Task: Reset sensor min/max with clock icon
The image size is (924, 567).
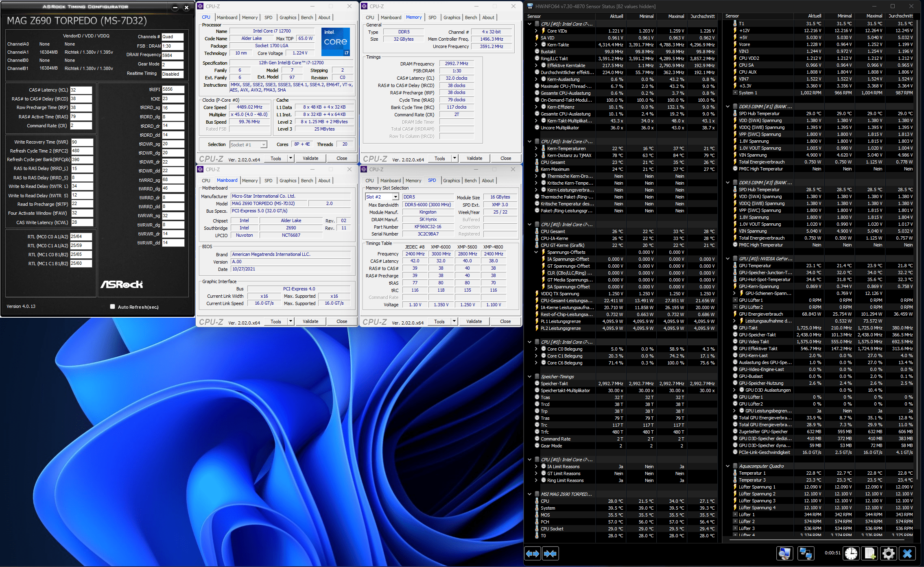Action: coord(851,554)
